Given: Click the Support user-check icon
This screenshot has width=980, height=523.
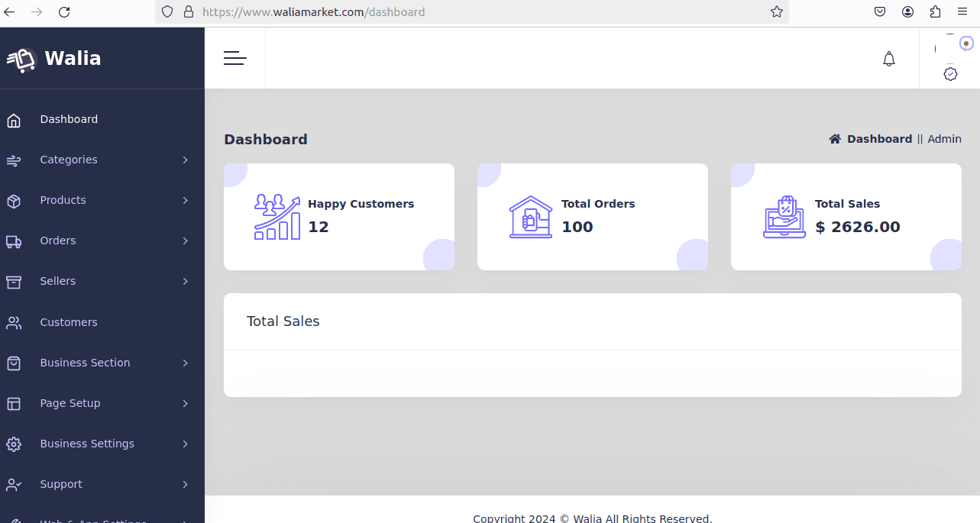Looking at the screenshot, I should coord(13,484).
